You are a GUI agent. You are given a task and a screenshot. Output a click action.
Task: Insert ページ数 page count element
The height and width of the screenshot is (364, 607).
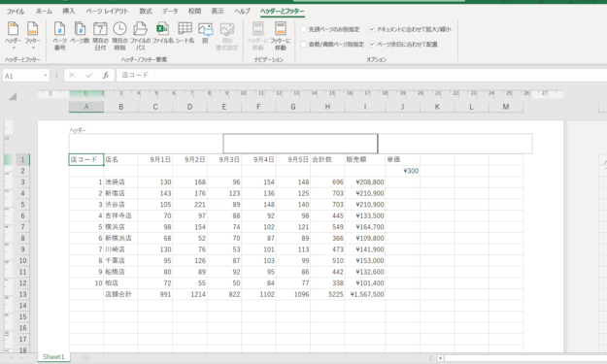(x=80, y=33)
